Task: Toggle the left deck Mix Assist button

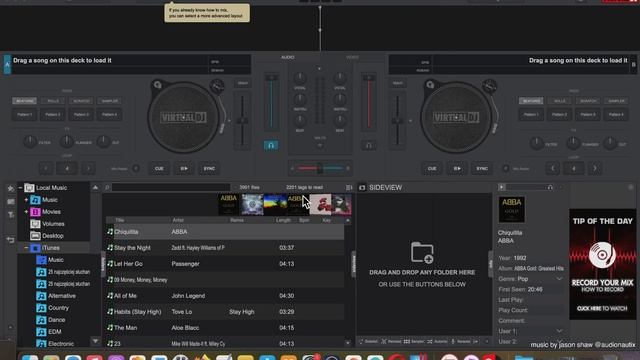Action: coord(136,168)
